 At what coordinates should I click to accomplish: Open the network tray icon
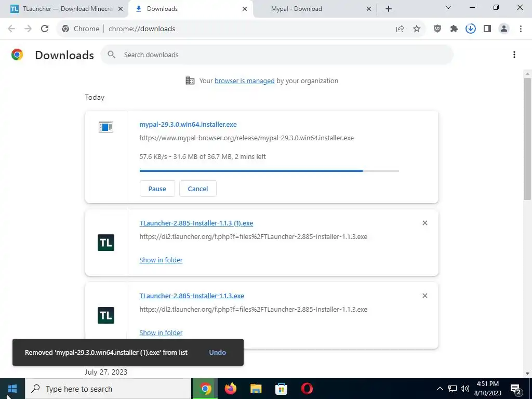pos(453,389)
